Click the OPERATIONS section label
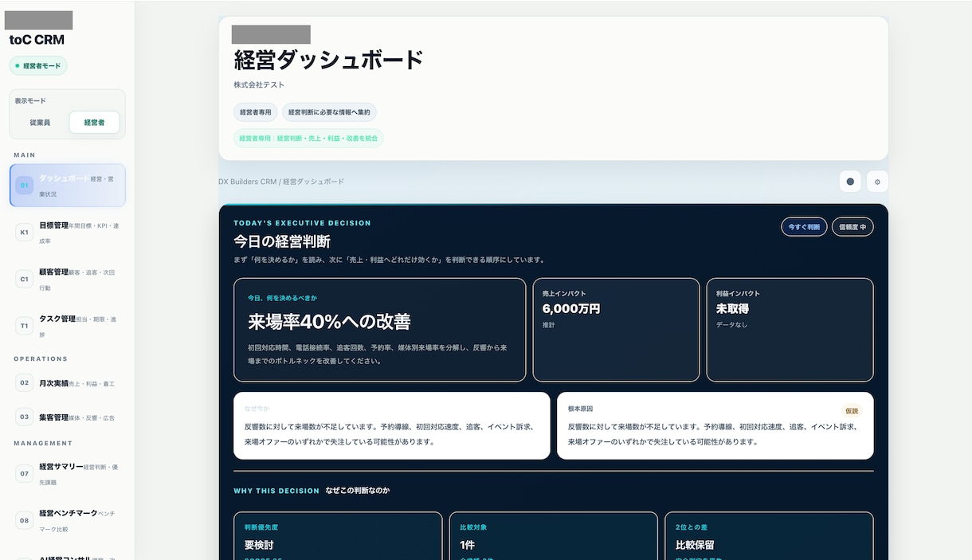 tap(41, 359)
